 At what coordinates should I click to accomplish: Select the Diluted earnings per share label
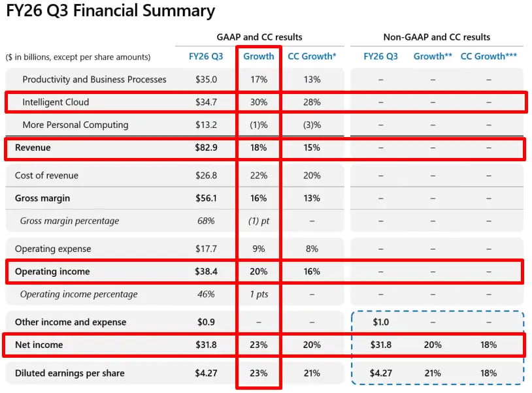coord(69,373)
